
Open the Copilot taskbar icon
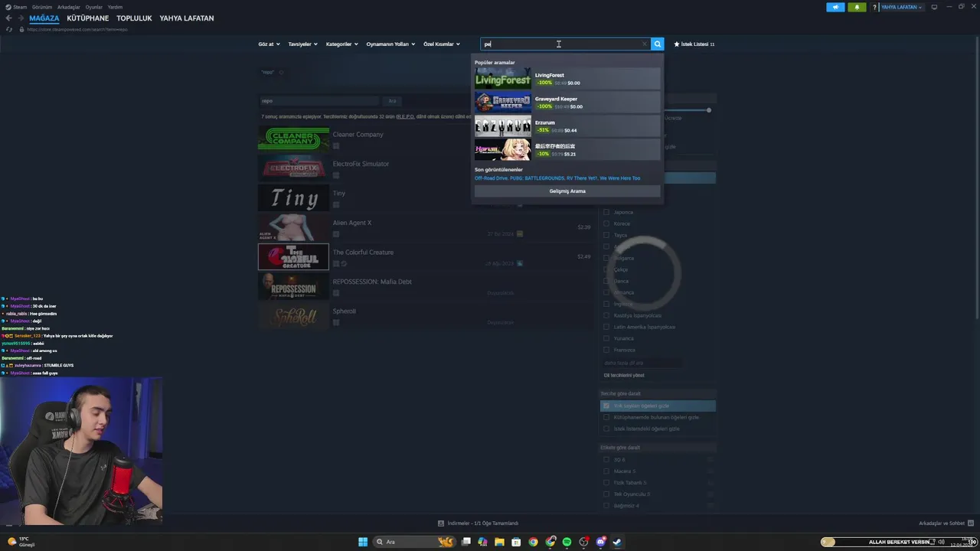click(482, 542)
